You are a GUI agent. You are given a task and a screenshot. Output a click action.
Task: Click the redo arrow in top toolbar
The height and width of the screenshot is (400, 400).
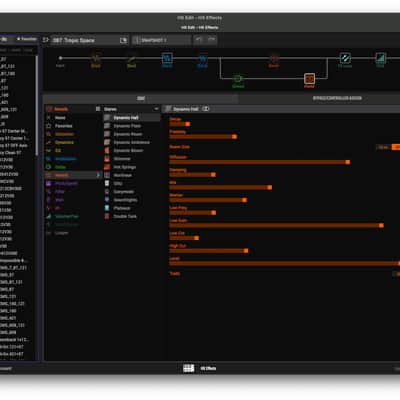(212, 40)
